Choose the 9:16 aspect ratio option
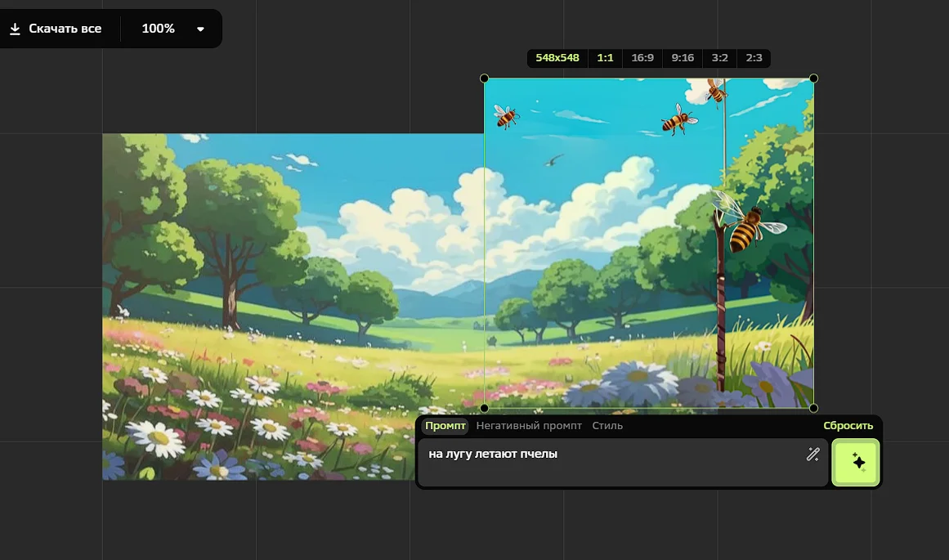The width and height of the screenshot is (949, 560). [683, 58]
